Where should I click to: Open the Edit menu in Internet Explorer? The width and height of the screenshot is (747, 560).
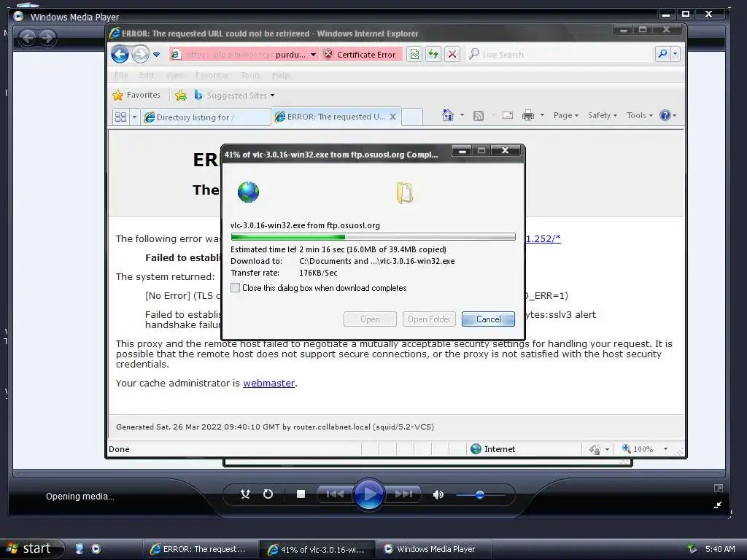146,75
